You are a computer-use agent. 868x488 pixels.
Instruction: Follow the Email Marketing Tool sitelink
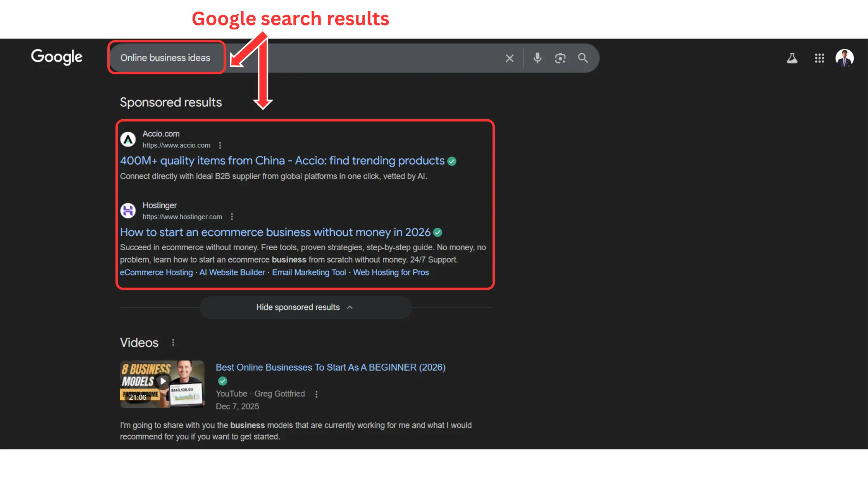pos(309,273)
